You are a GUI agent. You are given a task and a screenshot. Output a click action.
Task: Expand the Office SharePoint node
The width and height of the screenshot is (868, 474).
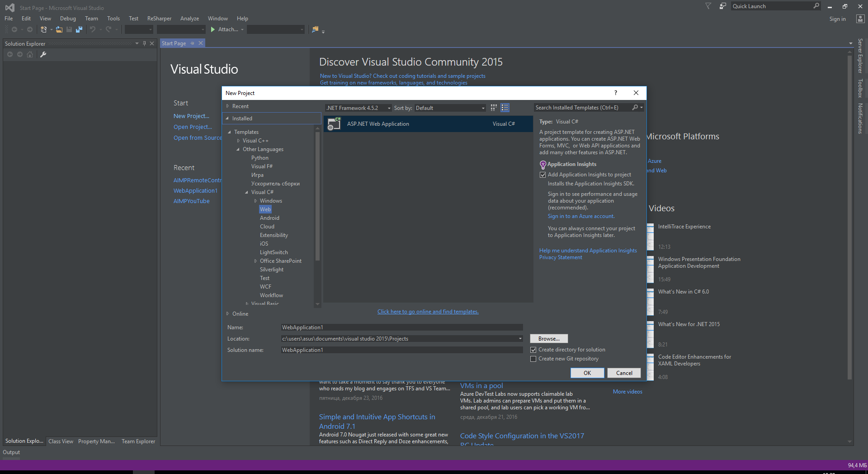pos(255,261)
